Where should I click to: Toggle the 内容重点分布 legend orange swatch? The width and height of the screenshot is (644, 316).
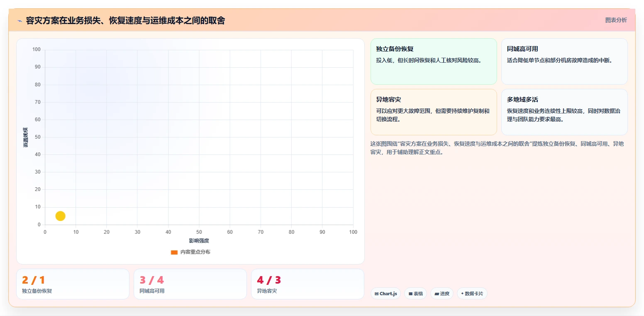(174, 252)
